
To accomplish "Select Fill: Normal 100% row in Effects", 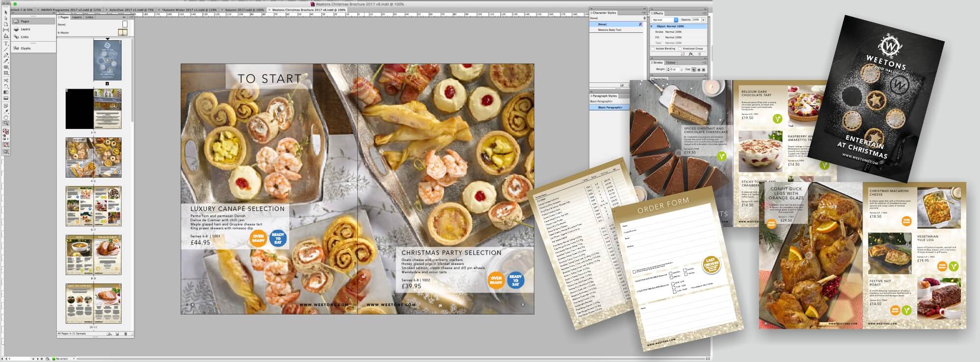I will pyautogui.click(x=678, y=37).
